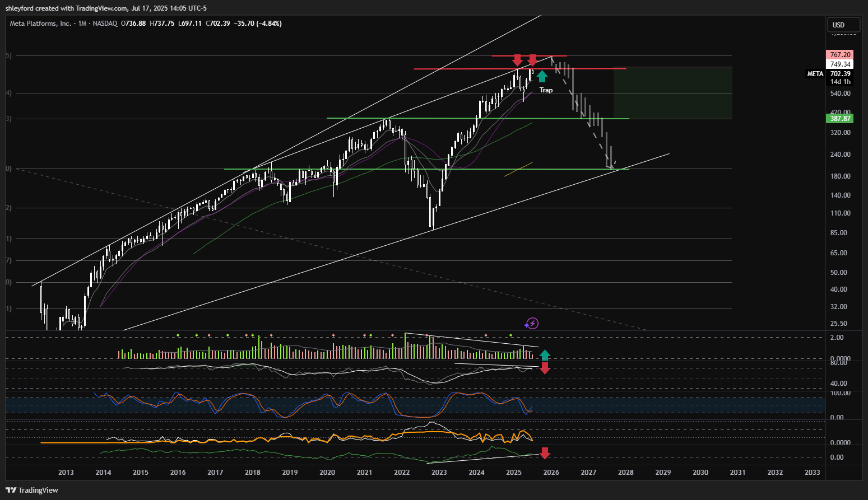Click 180.00 on the price scale
This screenshot has width=868, height=500.
[x=841, y=176]
